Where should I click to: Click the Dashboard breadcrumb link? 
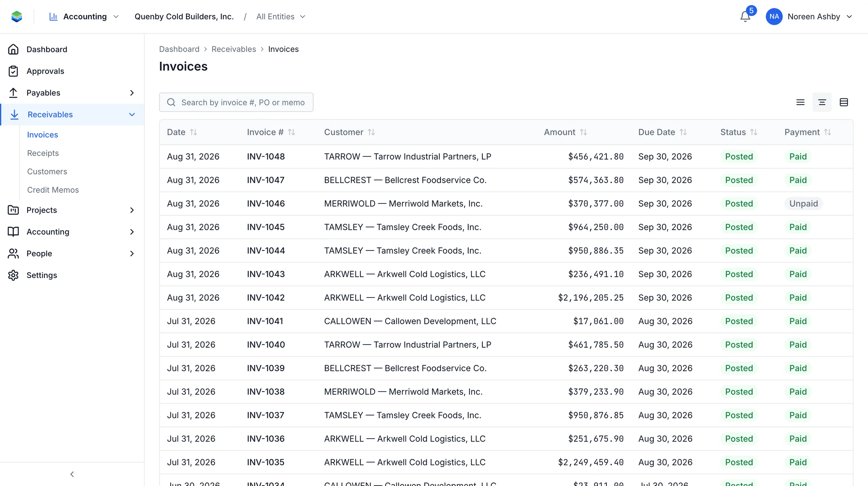(x=179, y=49)
